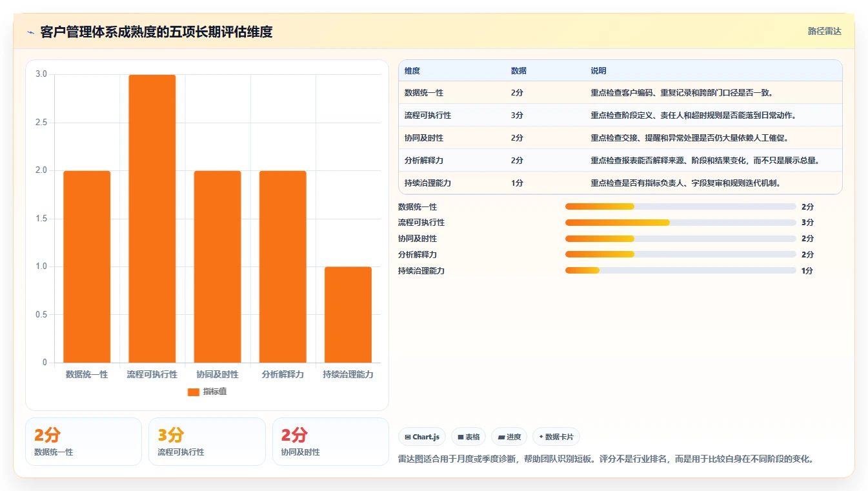Click the 数据 column header

519,71
